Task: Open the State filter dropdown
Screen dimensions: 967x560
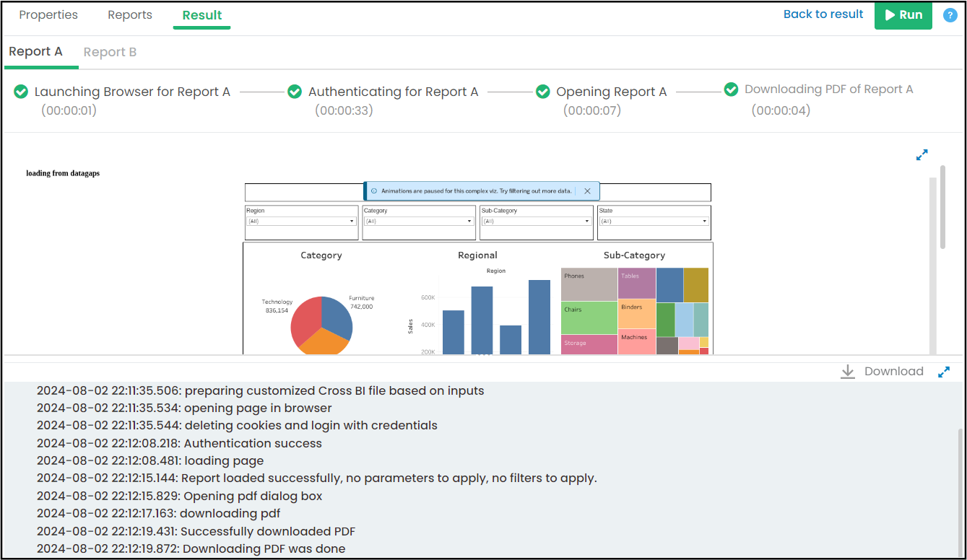Action: (654, 222)
